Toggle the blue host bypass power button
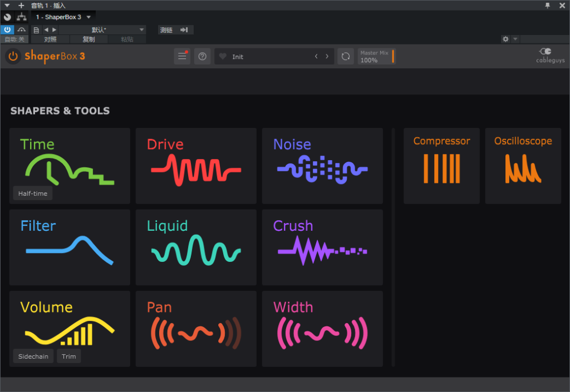Image resolution: width=570 pixels, height=392 pixels. pos(7,30)
